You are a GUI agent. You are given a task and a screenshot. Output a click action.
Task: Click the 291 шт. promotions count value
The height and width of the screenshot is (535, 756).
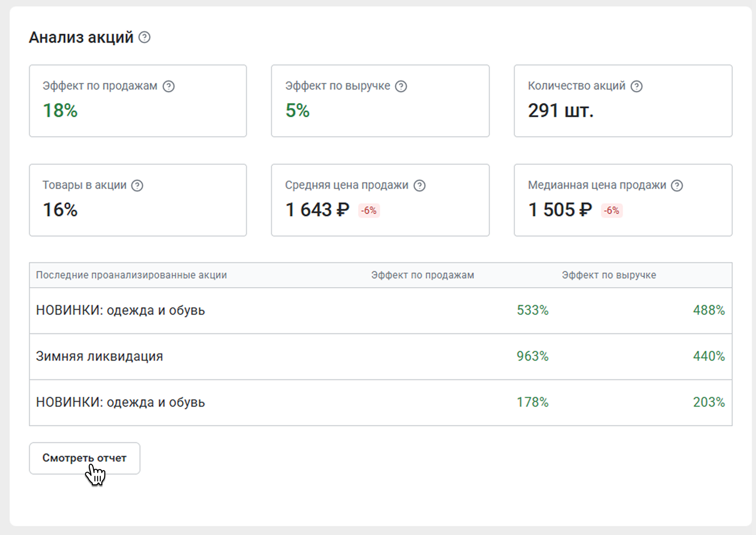561,111
